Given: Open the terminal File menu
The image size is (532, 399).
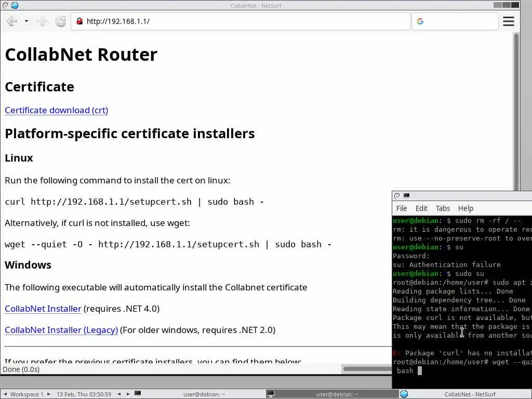Looking at the screenshot, I should pos(402,208).
